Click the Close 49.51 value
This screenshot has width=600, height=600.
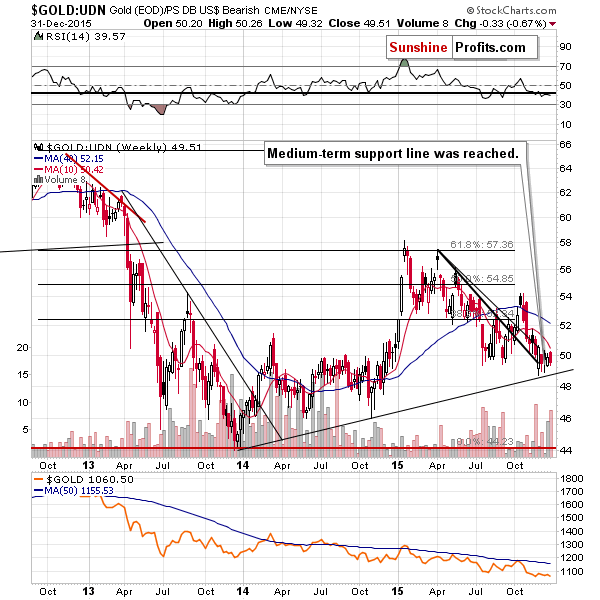tap(359, 24)
